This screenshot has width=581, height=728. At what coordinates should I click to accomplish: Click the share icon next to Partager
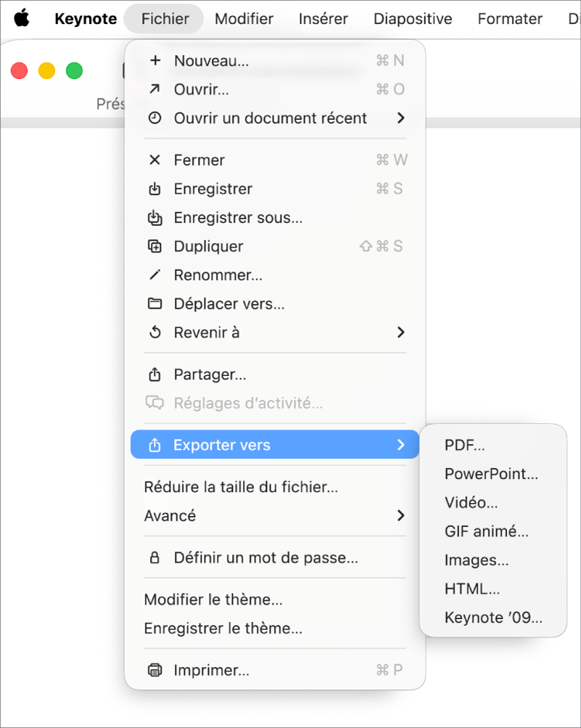click(x=155, y=375)
